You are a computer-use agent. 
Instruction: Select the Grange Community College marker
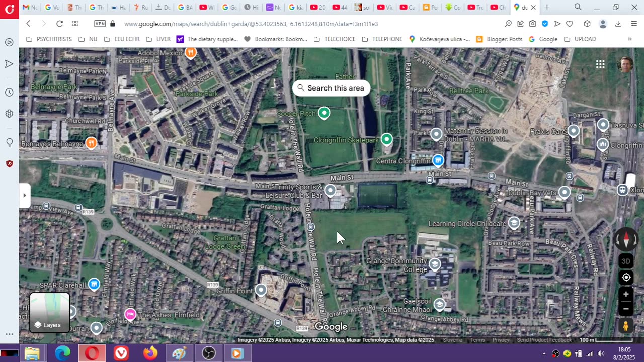tap(435, 264)
